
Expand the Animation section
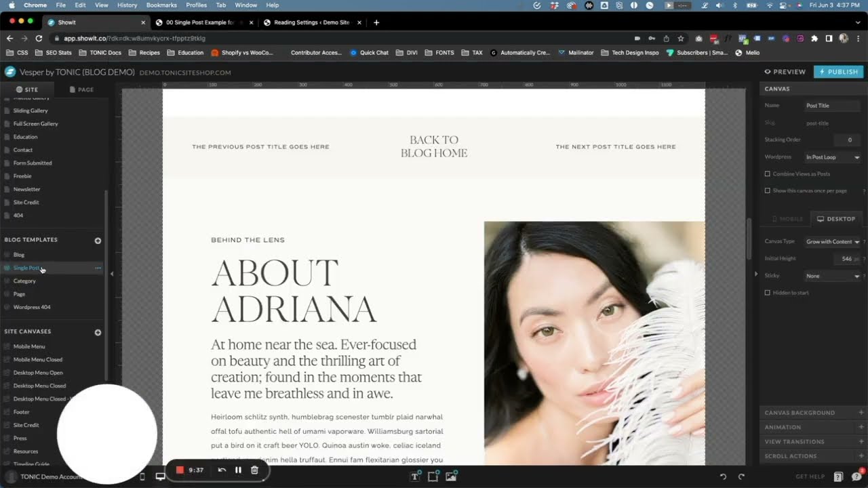click(814, 427)
